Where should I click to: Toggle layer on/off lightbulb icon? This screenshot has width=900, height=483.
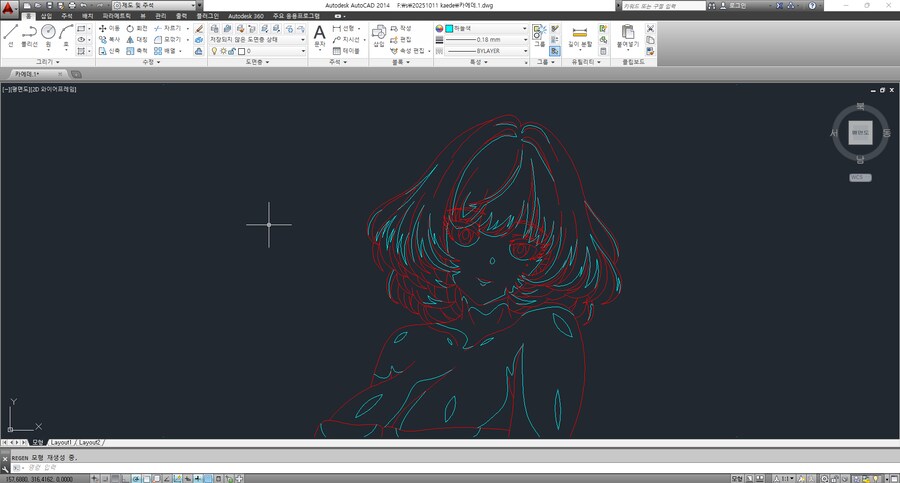click(x=215, y=51)
